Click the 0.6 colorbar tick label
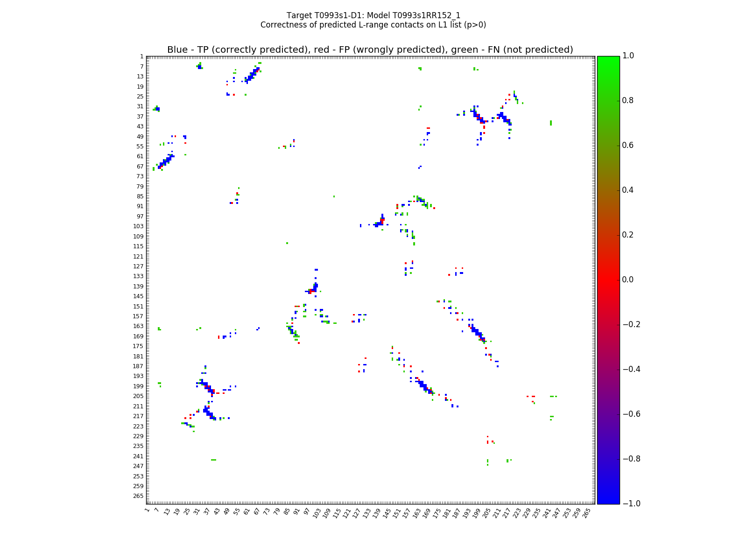This screenshot has height=560, width=747. (628, 145)
